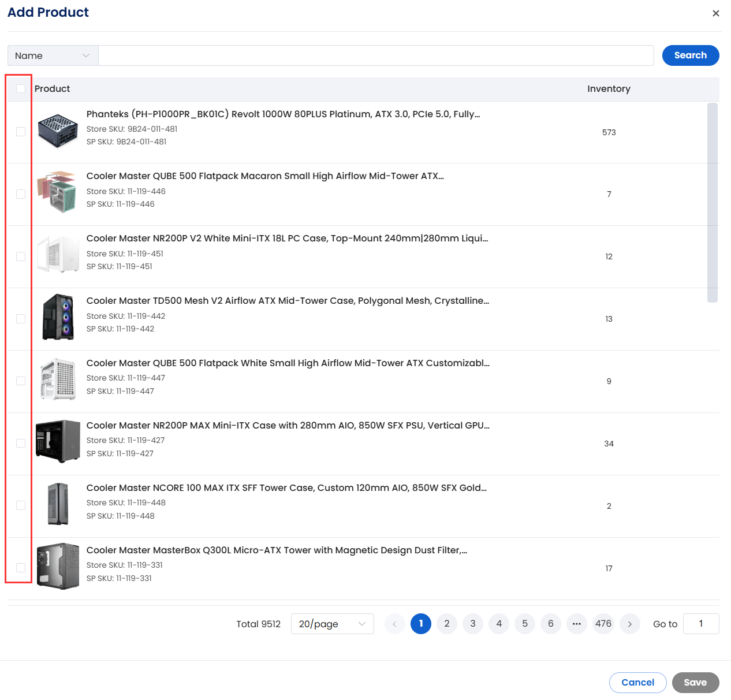This screenshot has height=700, width=731.
Task: Click the inventory value 34
Action: pyautogui.click(x=609, y=444)
